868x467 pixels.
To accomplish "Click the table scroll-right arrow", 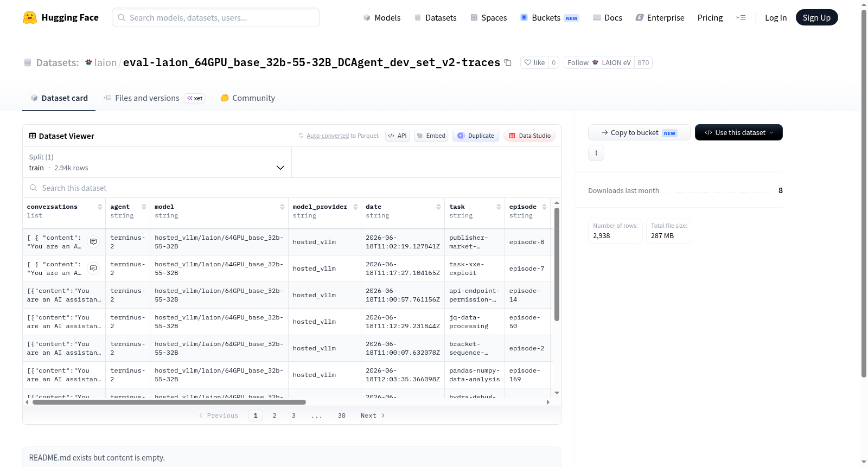I will [x=548, y=402].
